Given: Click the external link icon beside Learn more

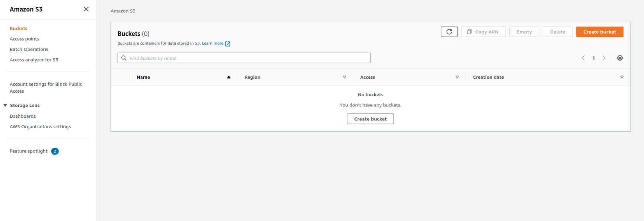Looking at the screenshot, I should 228,44.
